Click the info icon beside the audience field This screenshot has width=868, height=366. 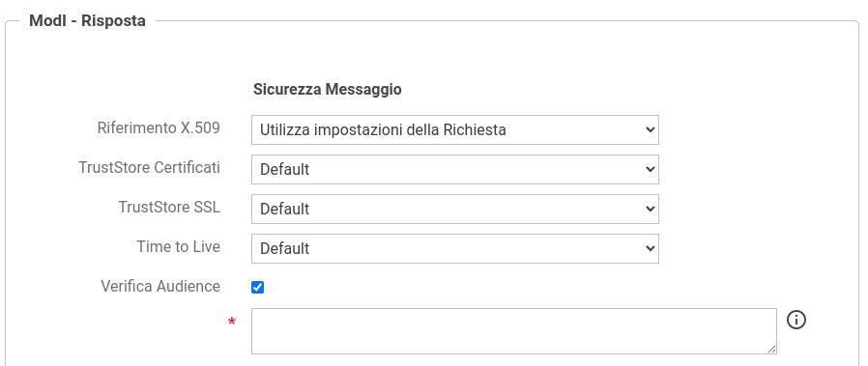[x=796, y=320]
